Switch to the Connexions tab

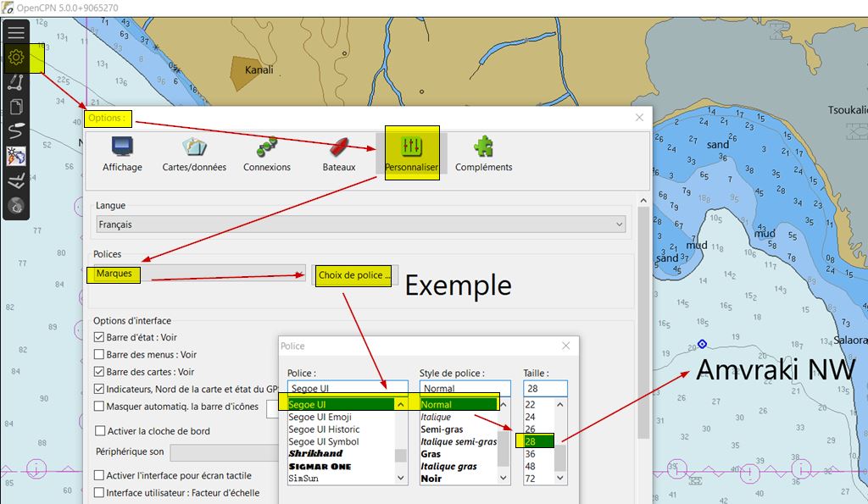tap(266, 152)
